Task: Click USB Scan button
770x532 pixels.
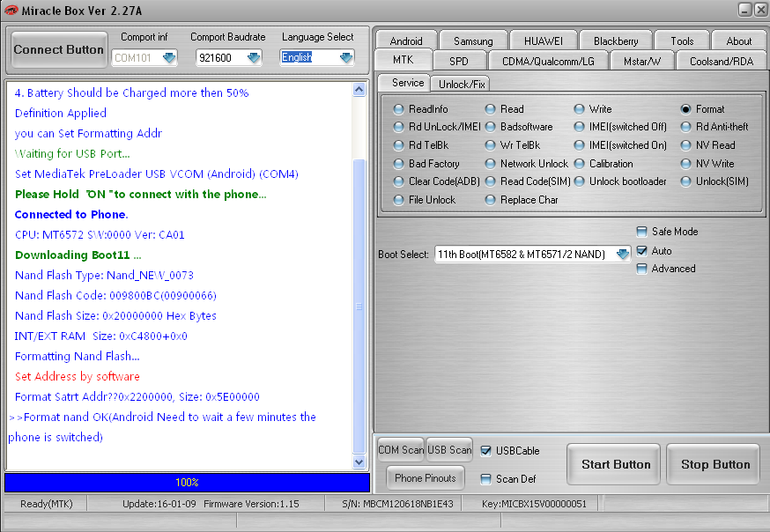Action: [x=449, y=450]
